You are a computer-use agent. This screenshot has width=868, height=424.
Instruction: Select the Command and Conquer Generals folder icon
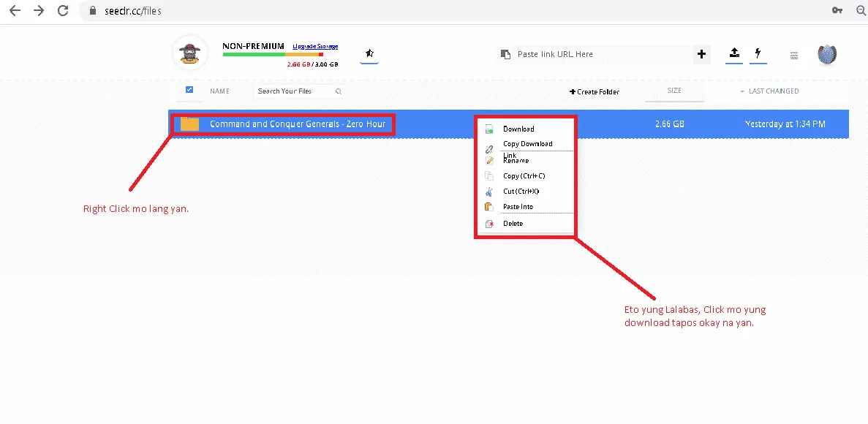[189, 124]
